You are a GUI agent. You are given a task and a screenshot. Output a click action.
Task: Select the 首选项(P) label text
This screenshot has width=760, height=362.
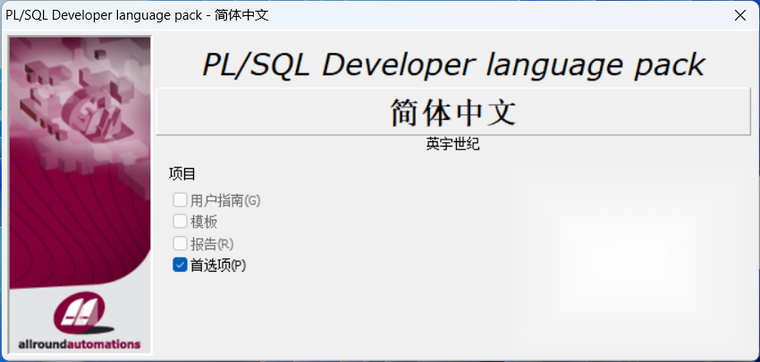(x=218, y=266)
